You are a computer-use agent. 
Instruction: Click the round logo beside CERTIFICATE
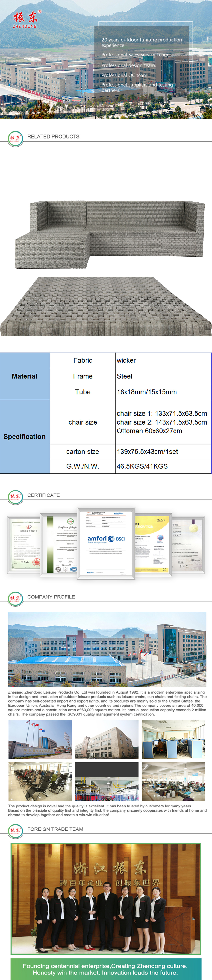pyautogui.click(x=15, y=498)
